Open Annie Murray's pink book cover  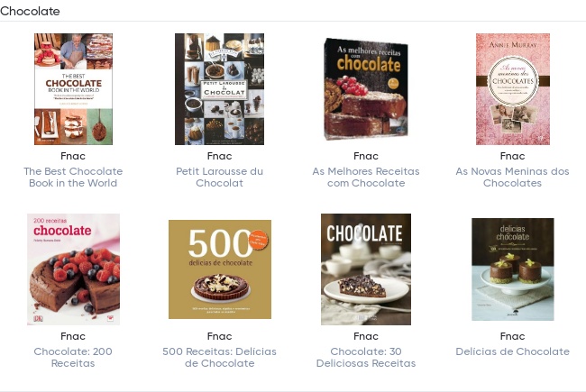pos(512,89)
